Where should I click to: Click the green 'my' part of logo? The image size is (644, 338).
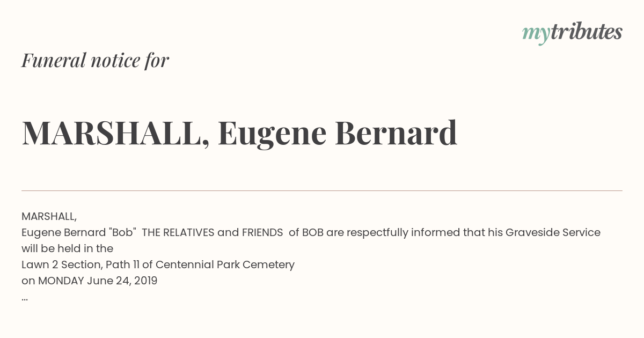[x=536, y=34]
